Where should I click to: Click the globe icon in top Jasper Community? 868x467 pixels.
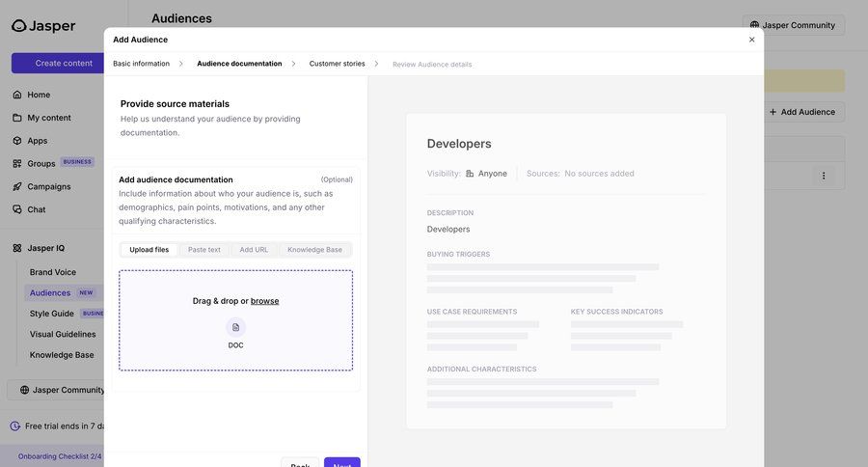[x=754, y=25]
